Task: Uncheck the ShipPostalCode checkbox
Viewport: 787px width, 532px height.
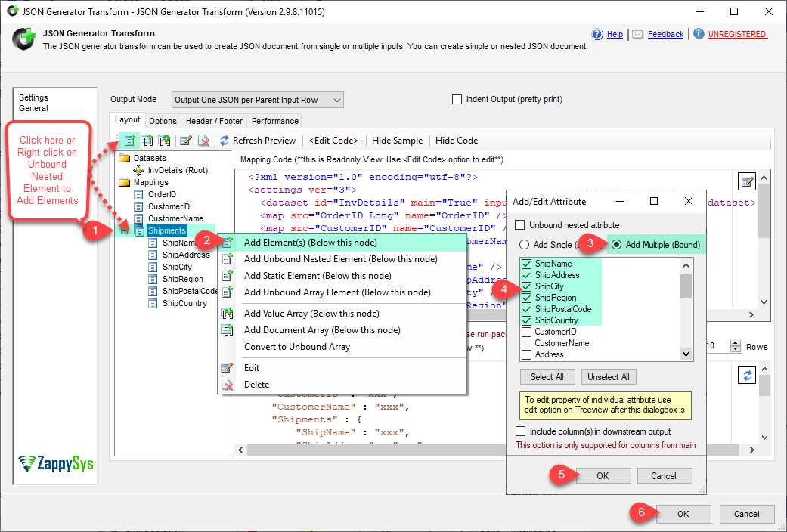Action: pos(526,309)
